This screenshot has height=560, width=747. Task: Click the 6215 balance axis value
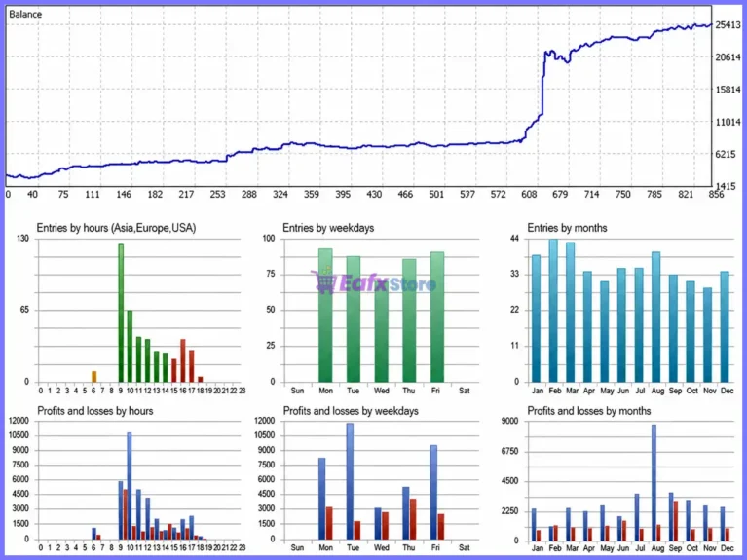click(x=728, y=154)
